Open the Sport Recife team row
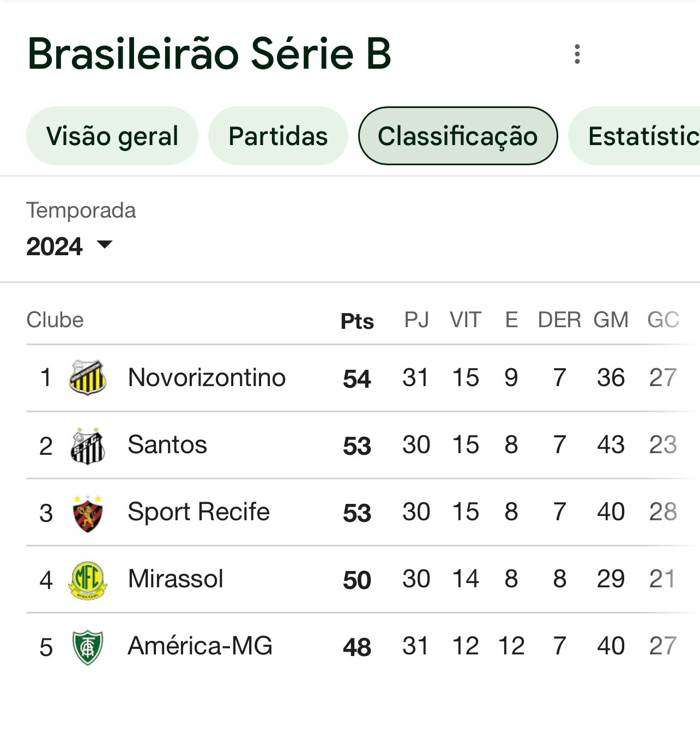This screenshot has height=746, width=700. point(360,512)
